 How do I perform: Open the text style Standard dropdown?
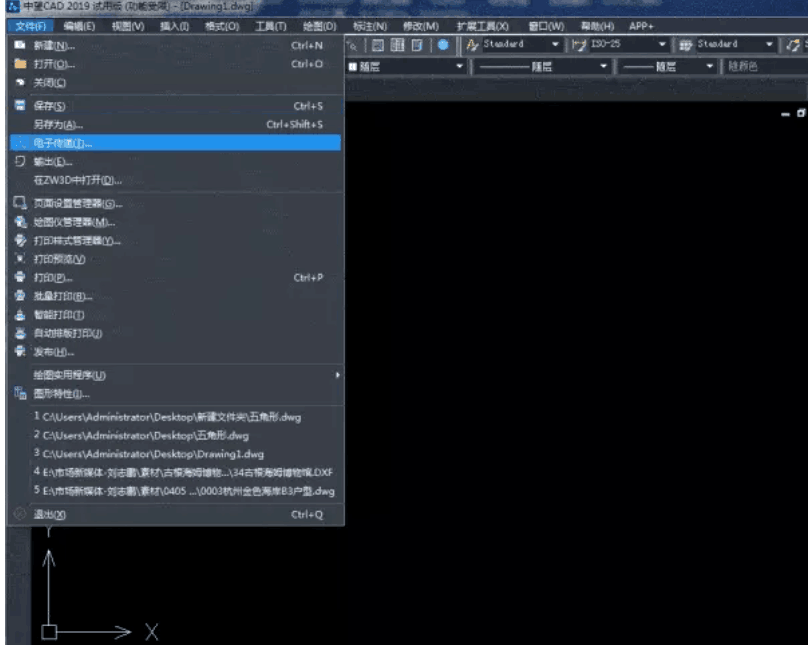[x=556, y=44]
